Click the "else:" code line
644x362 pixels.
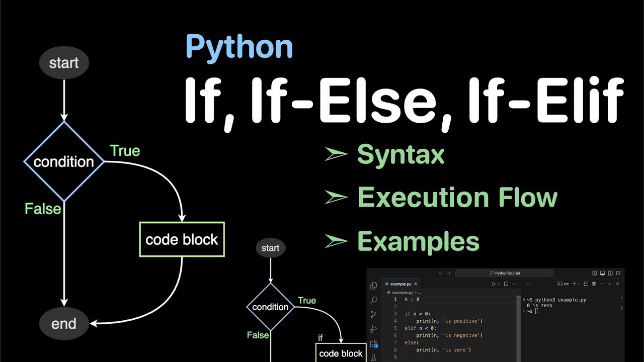tap(411, 342)
